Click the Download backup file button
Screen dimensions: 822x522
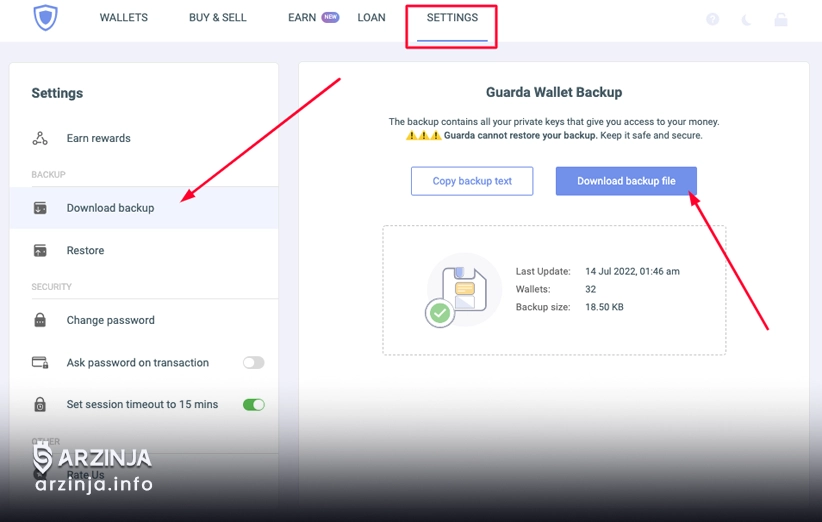(x=626, y=181)
